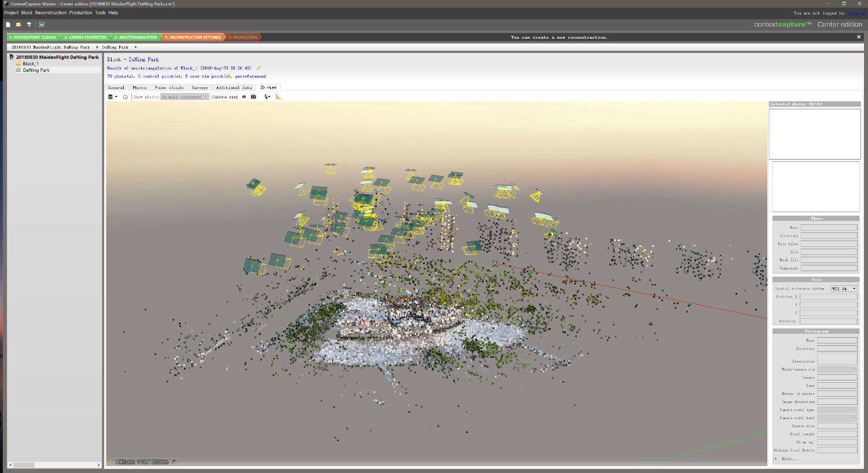Expand More... section with plus button
Viewport: 868px width, 473px height.
tap(776, 459)
